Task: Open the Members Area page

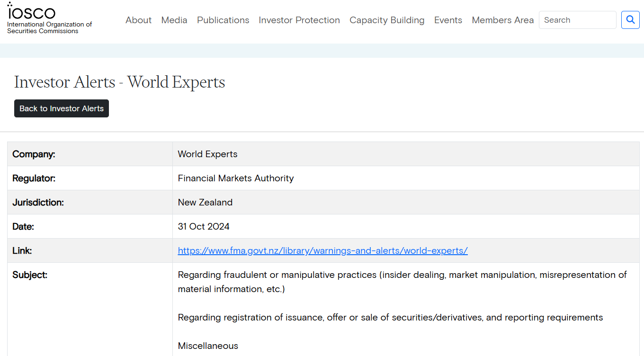Action: click(502, 20)
